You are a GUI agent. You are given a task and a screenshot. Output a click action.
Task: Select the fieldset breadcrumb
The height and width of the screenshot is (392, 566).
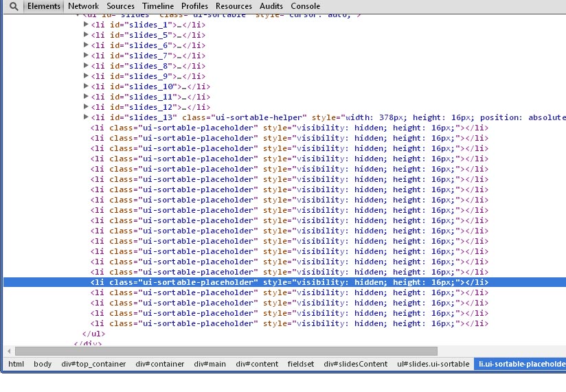(x=301, y=364)
